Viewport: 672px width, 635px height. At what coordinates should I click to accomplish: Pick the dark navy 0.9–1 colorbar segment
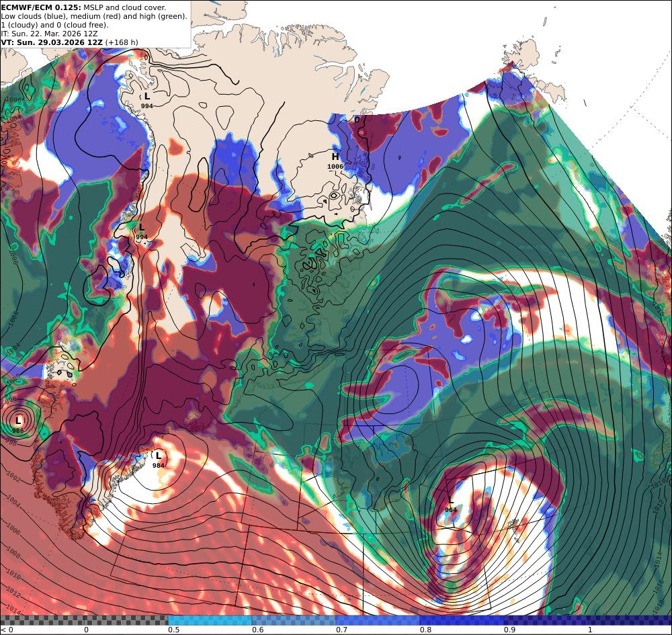click(546, 620)
